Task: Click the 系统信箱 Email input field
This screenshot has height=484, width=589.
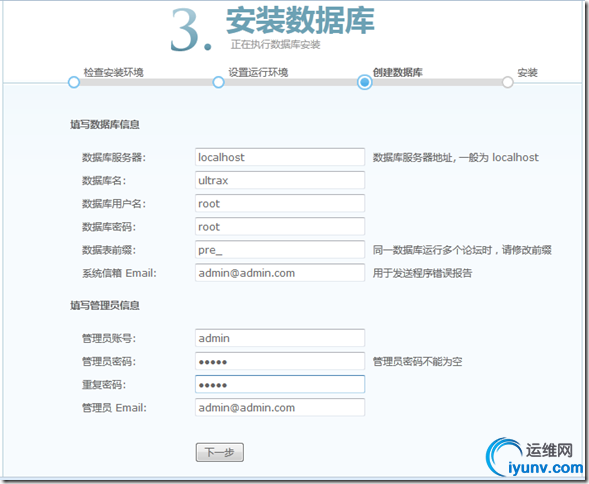Action: click(x=280, y=273)
